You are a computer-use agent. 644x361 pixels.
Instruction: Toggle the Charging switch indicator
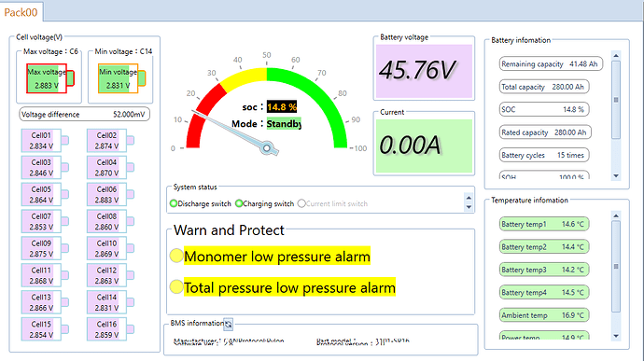pos(239,203)
